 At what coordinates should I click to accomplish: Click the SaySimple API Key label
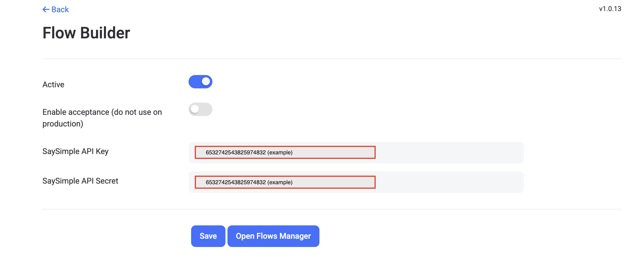75,151
